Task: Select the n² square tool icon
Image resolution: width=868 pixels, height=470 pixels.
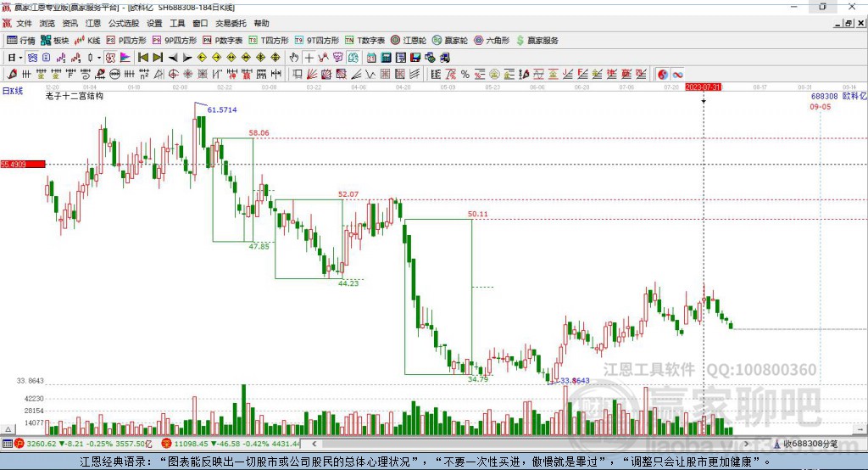Action: coord(144,75)
